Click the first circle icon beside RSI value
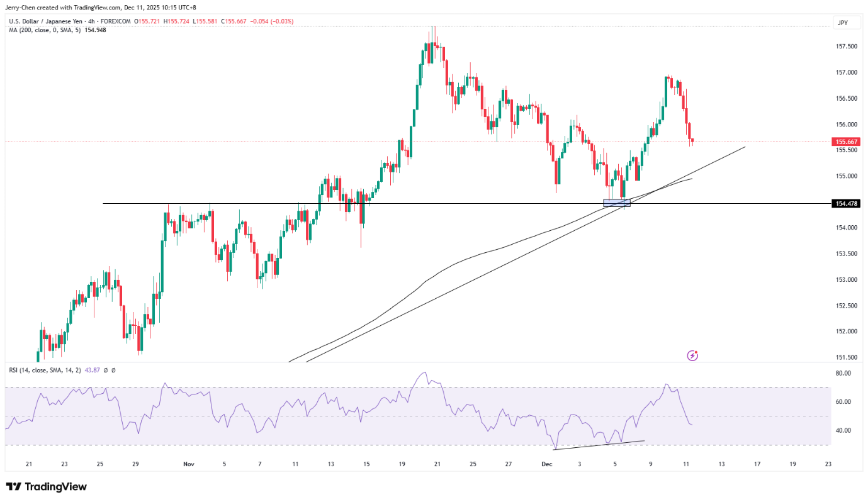 (105, 371)
